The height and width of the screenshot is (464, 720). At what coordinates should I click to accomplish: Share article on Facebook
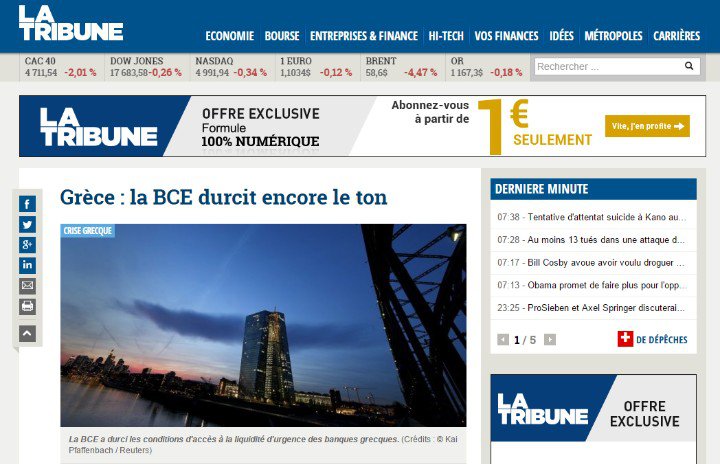pyautogui.click(x=27, y=204)
